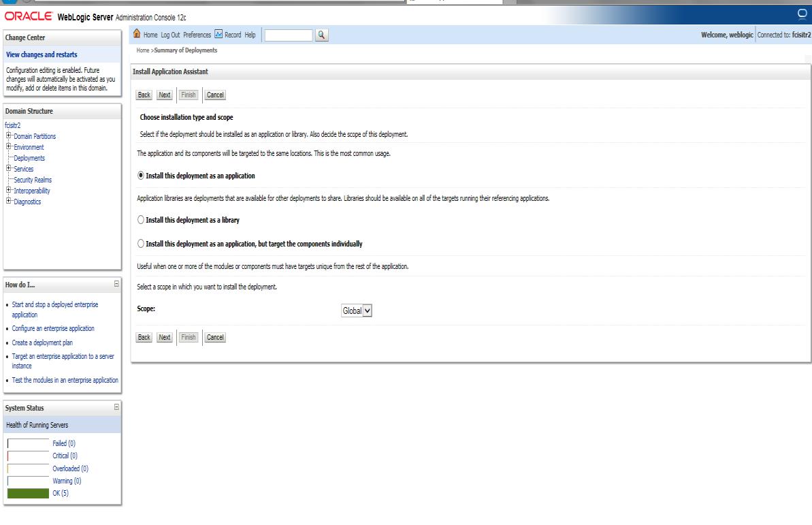The width and height of the screenshot is (812, 525).
Task: Focus the toolbar search input field
Action: click(289, 35)
